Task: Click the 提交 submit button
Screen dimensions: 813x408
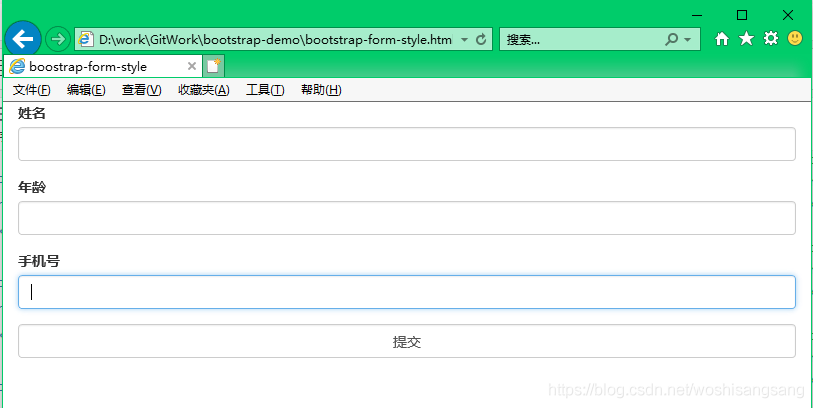Action: pyautogui.click(x=407, y=341)
